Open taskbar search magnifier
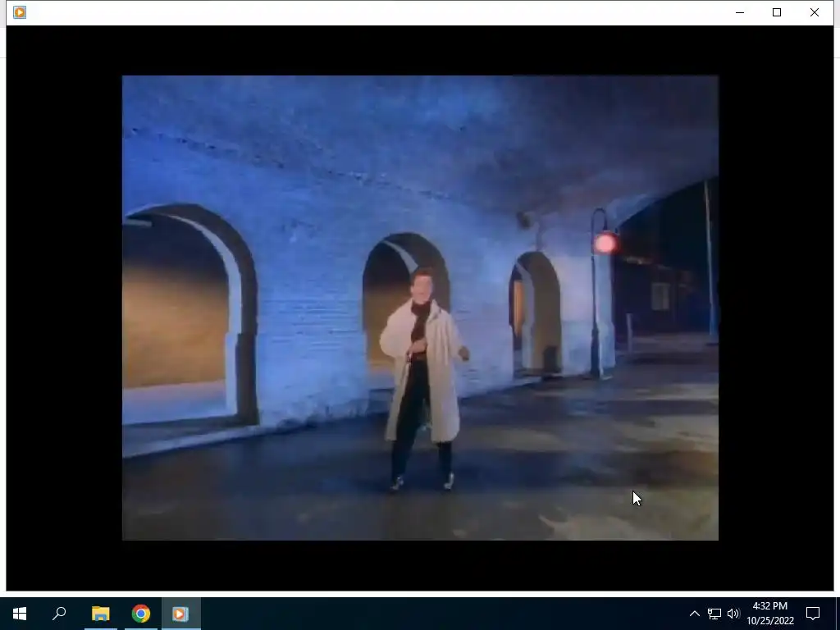The image size is (840, 630). pyautogui.click(x=59, y=614)
